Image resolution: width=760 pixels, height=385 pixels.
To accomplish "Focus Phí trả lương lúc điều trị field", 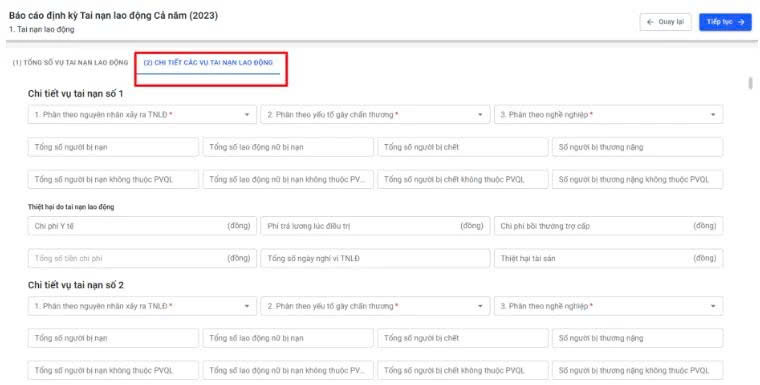I will click(x=375, y=226).
